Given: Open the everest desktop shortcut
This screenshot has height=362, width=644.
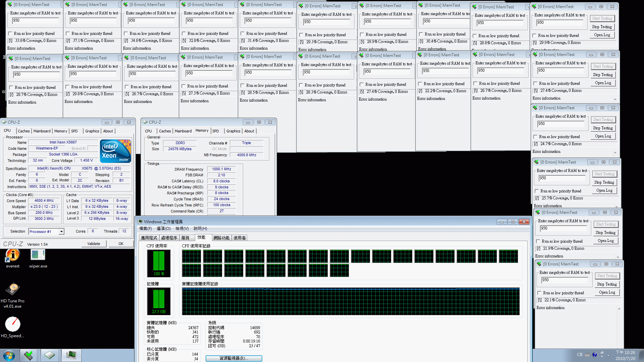Looking at the screenshot, I should point(13,258).
